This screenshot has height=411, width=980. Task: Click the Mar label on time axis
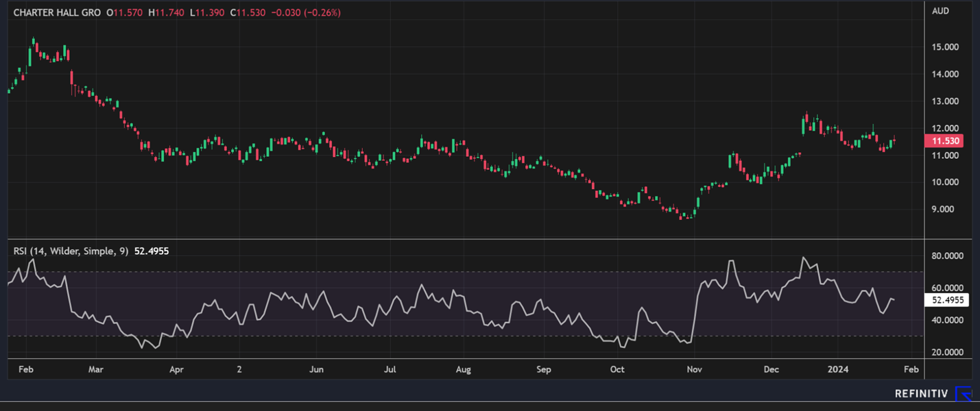click(95, 369)
